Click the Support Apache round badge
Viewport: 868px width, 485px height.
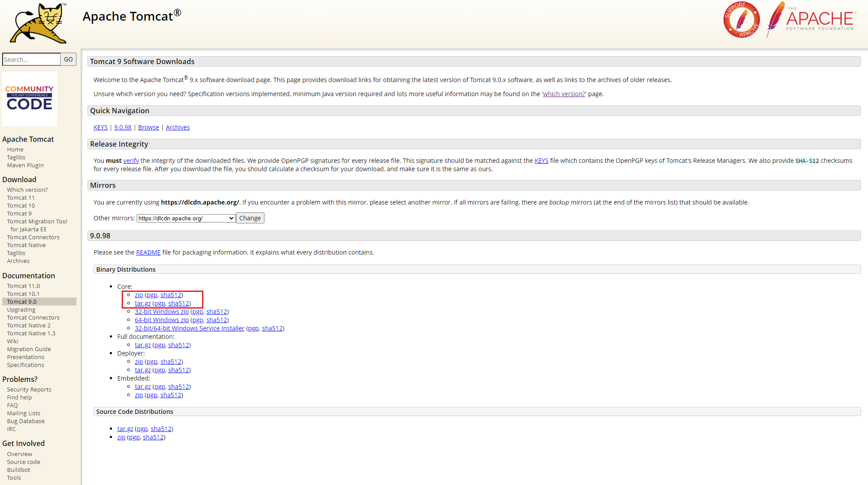point(741,20)
